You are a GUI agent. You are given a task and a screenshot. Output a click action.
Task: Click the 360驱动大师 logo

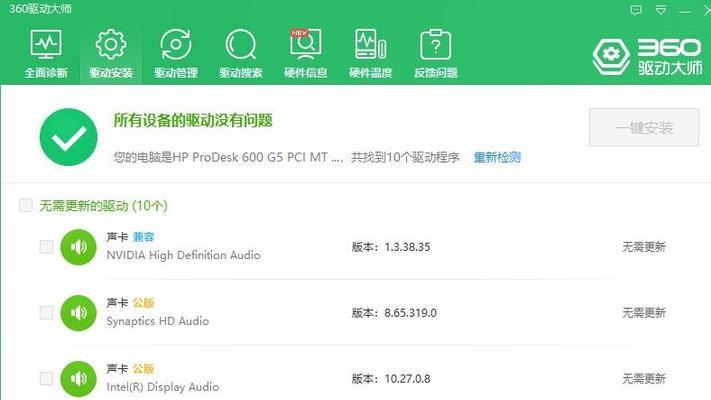pos(648,56)
